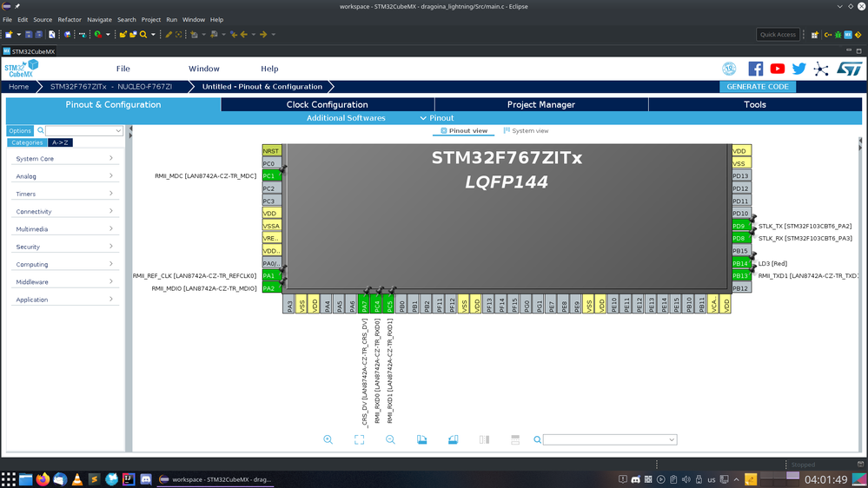This screenshot has width=868, height=488.
Task: Click the ST community network icon
Action: tap(821, 69)
